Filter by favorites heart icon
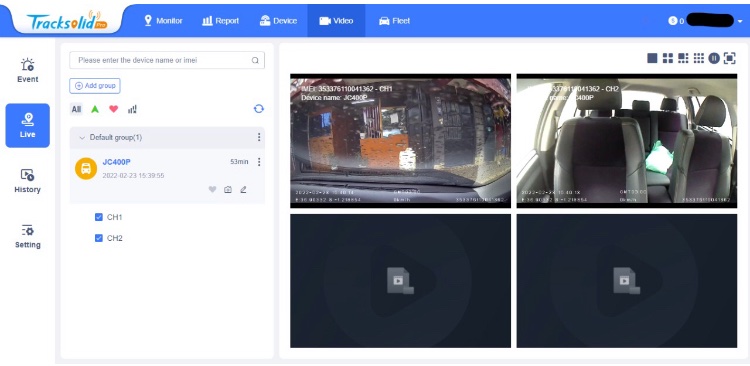Viewport: 750px width, 366px height. pos(113,109)
